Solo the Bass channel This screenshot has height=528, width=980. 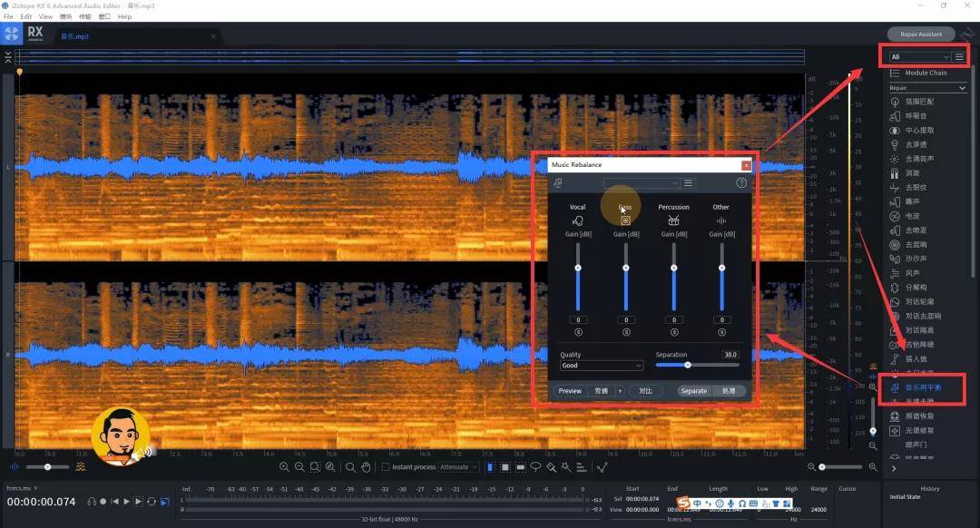pyautogui.click(x=626, y=332)
